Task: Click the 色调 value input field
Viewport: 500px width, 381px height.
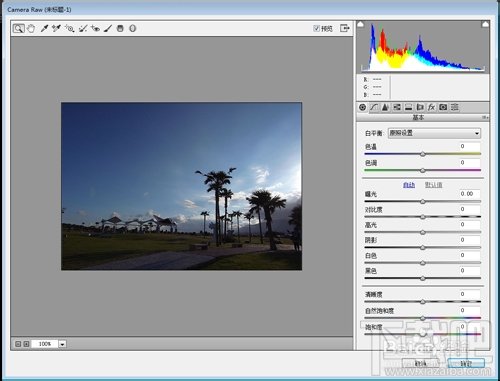Action: click(x=470, y=163)
